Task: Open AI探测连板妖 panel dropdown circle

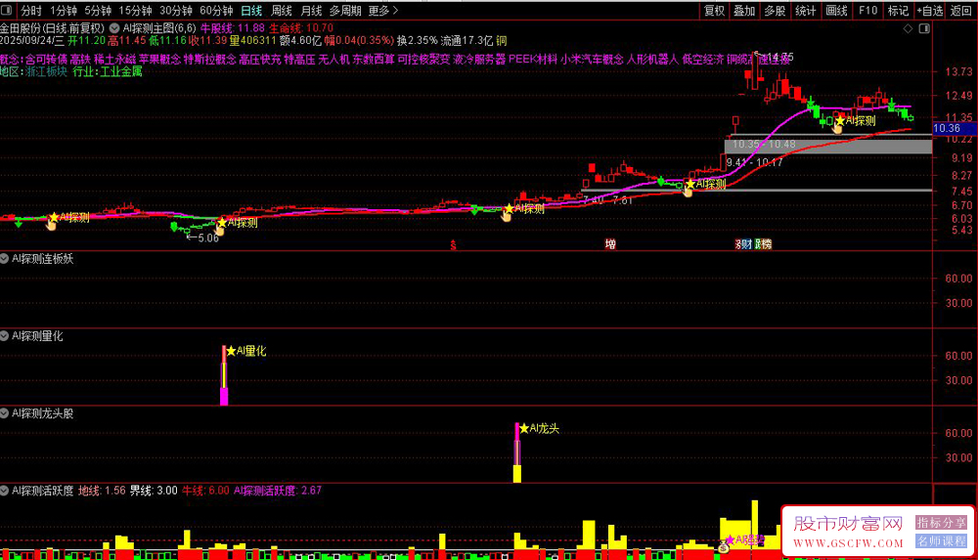Action: (4, 258)
